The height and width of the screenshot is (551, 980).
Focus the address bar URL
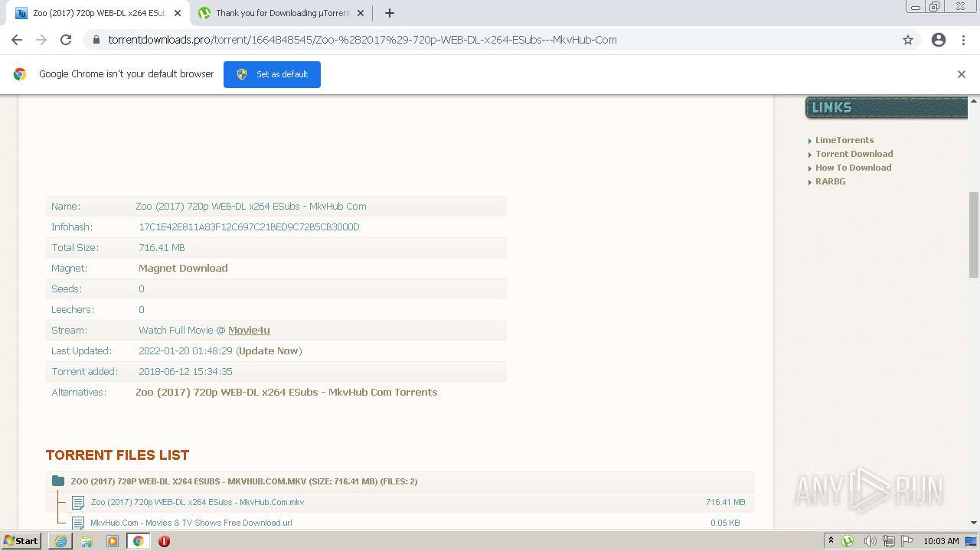click(362, 40)
